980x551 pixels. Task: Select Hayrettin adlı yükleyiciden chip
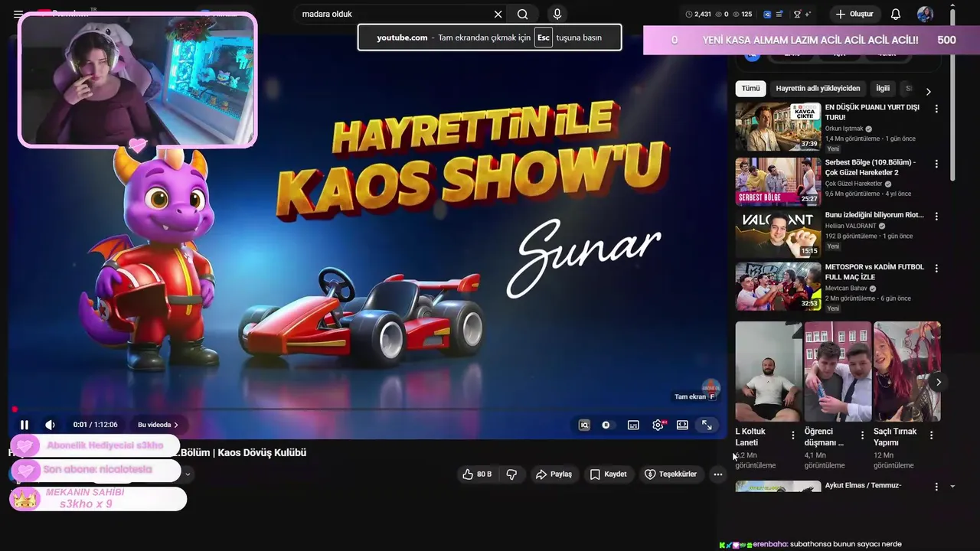coord(818,88)
